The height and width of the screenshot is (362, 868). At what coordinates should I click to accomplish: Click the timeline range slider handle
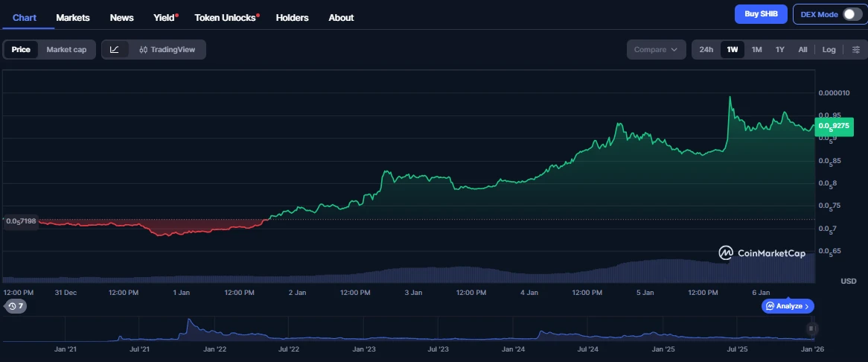tap(811, 328)
